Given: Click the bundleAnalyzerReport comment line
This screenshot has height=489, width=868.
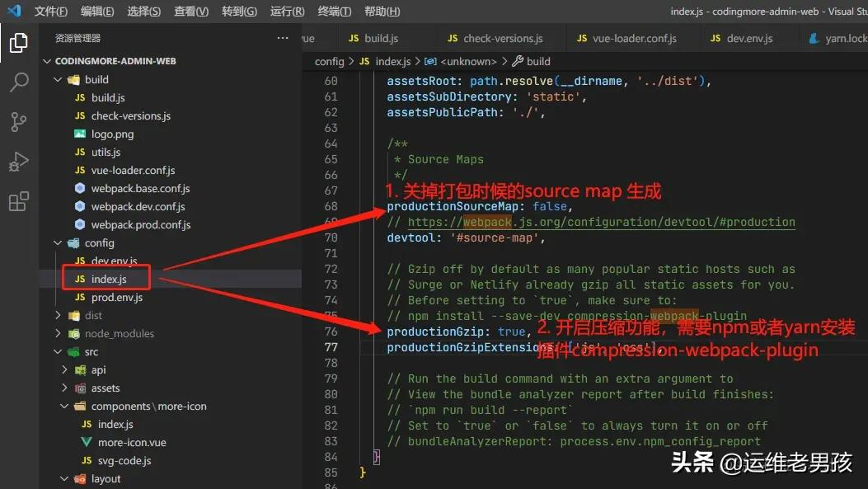Looking at the screenshot, I should click(x=574, y=441).
